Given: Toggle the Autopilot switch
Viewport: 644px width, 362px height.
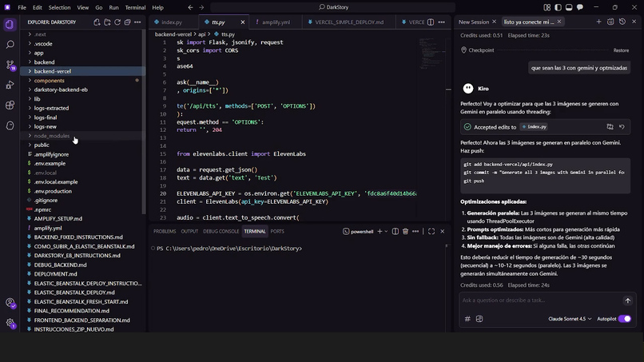Looking at the screenshot, I should [x=625, y=319].
